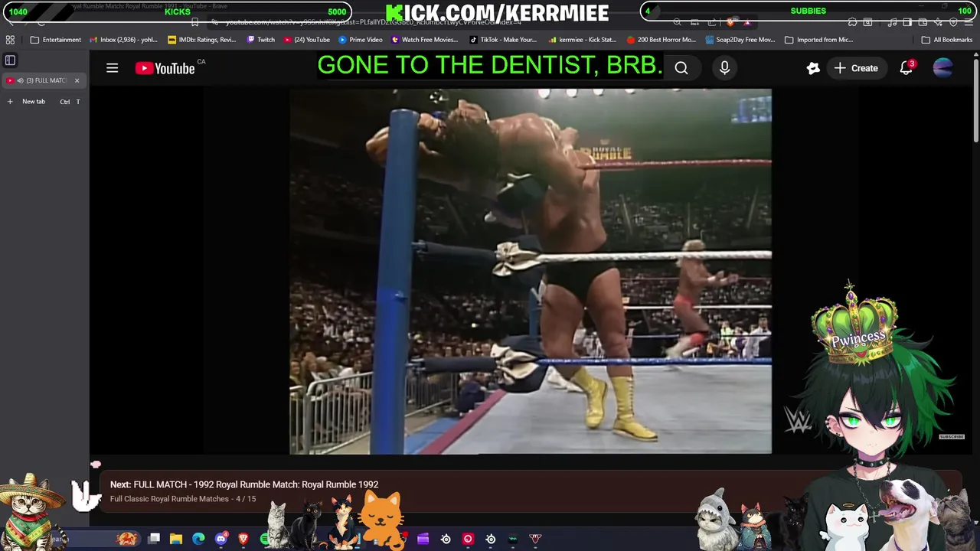This screenshot has width=980, height=551.
Task: Click the Royal Rumble video player
Action: pyautogui.click(x=531, y=272)
